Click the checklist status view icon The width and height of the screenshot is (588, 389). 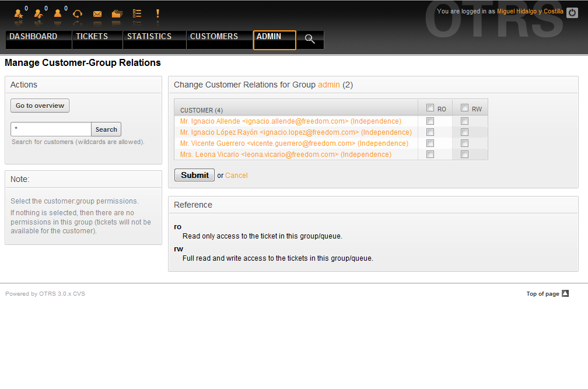click(x=137, y=13)
